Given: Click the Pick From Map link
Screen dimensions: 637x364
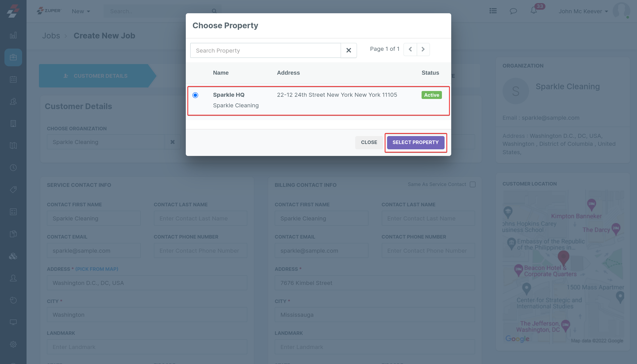Looking at the screenshot, I should 97,269.
